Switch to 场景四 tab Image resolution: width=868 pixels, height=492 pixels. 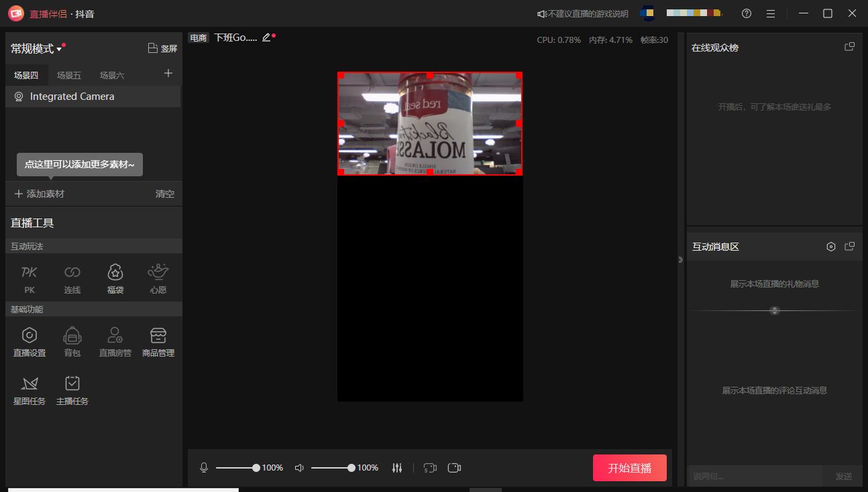tap(27, 75)
